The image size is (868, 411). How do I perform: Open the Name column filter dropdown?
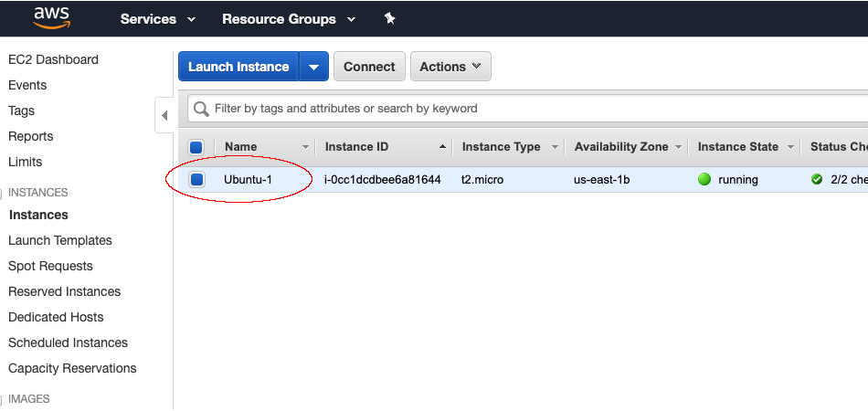click(306, 147)
